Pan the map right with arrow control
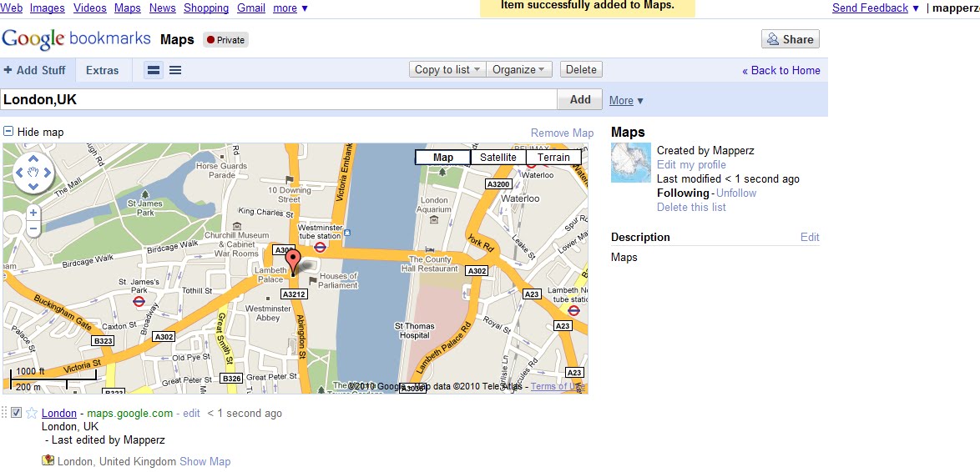This screenshot has height=472, width=980. click(47, 173)
